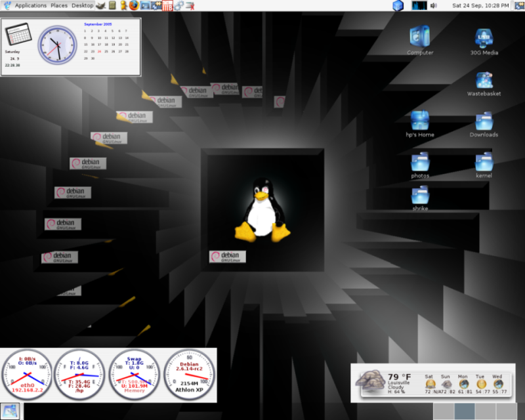Select the Wed forecast icon
Viewport: 525px width, 420px height.
tap(498, 384)
